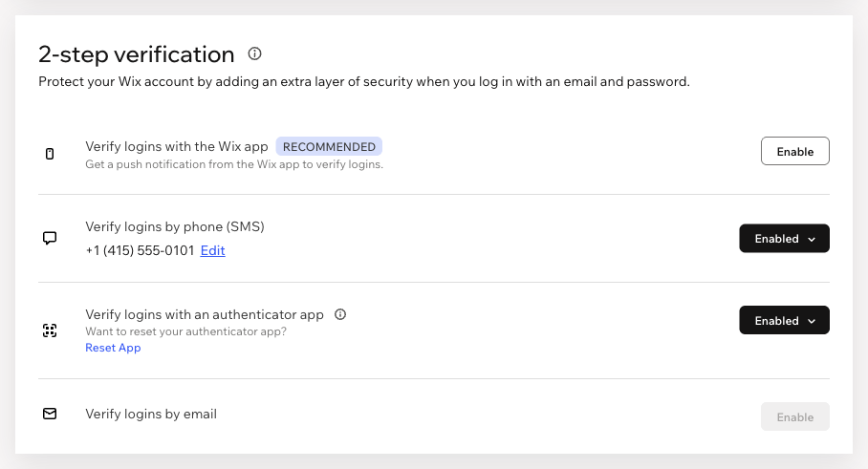Click chevron arrow on SMS Enabled button
This screenshot has width=868, height=469.
point(812,240)
